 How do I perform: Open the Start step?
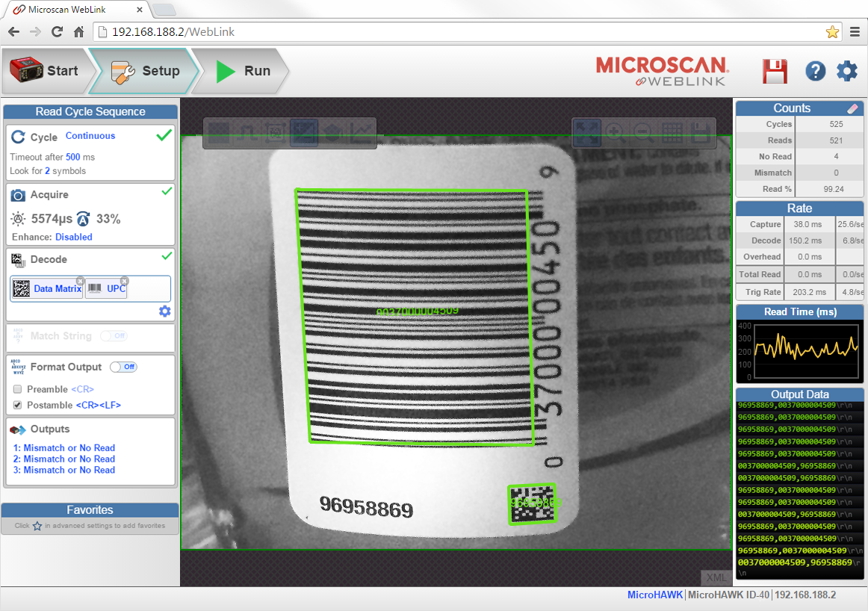46,71
